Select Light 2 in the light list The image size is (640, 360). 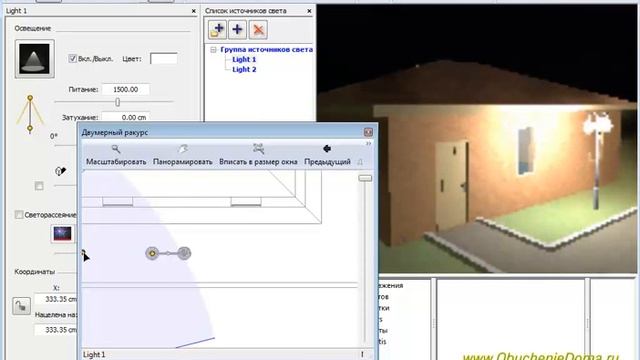pos(244,69)
